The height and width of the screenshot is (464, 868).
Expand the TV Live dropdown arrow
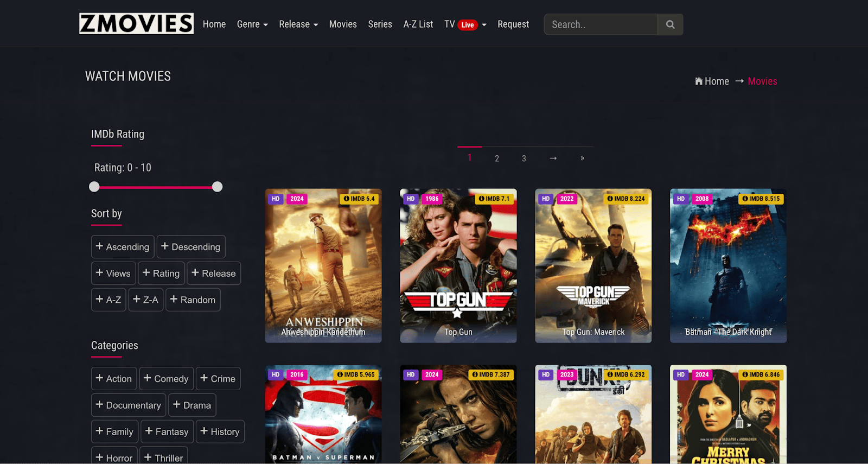tap(484, 25)
